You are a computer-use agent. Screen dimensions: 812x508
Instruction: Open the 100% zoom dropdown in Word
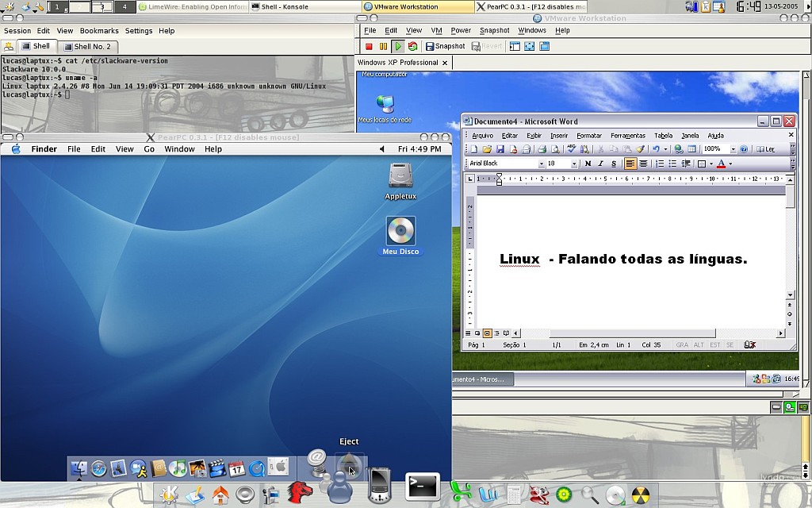(733, 149)
